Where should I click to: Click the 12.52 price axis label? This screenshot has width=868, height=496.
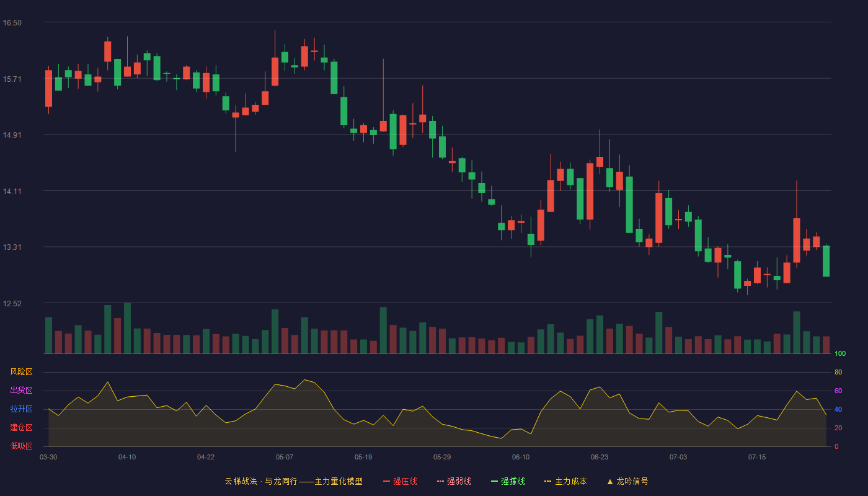click(x=12, y=304)
